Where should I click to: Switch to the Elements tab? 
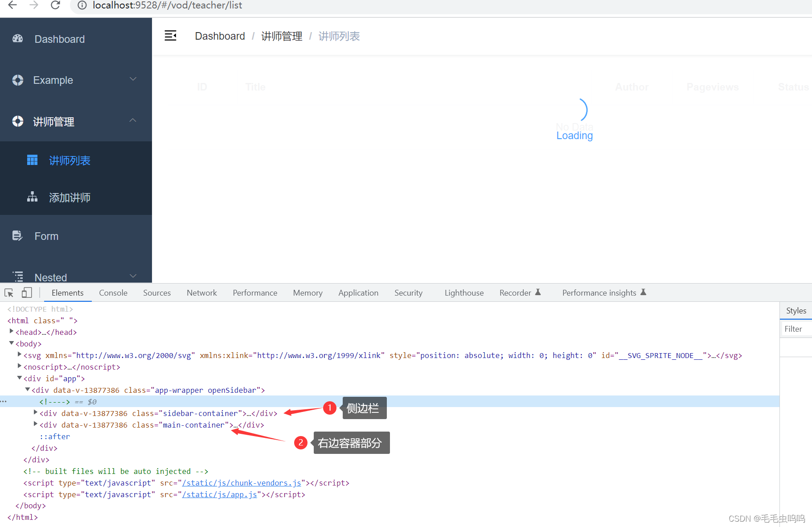coord(68,293)
